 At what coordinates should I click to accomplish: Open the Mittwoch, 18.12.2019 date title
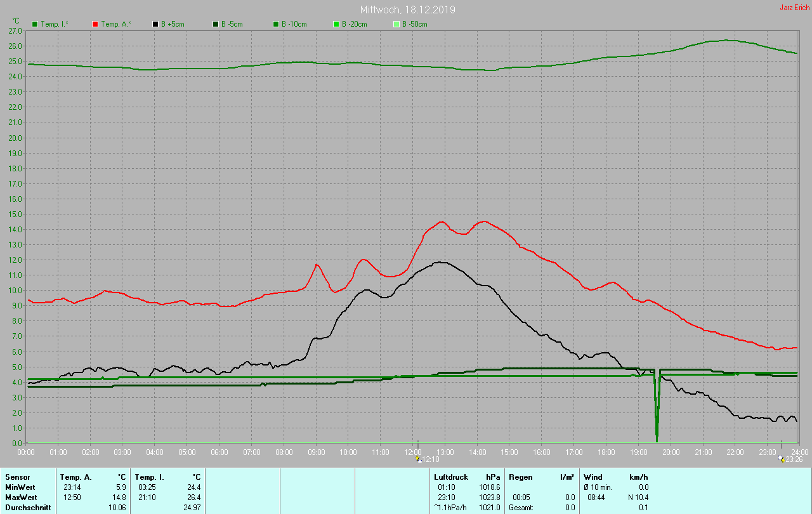pyautogui.click(x=407, y=10)
